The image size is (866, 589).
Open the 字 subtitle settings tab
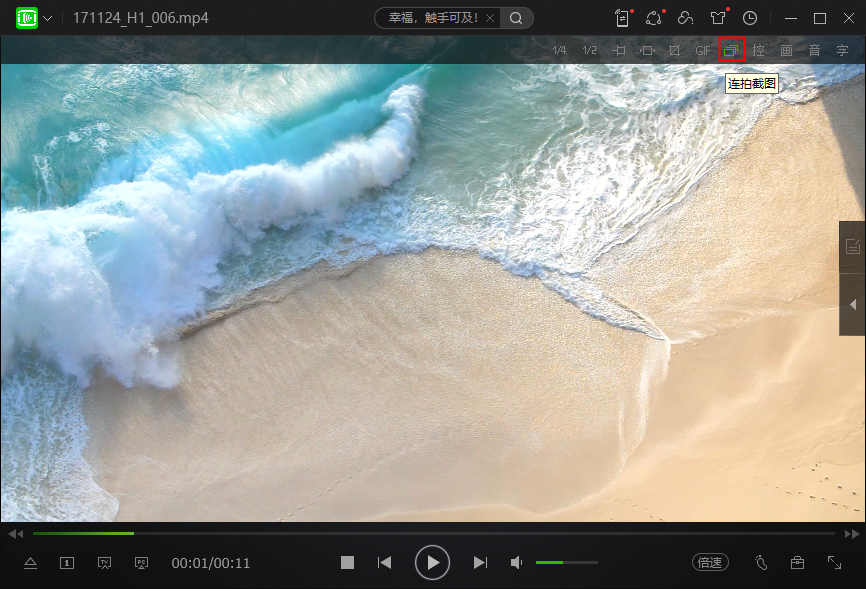coord(842,50)
